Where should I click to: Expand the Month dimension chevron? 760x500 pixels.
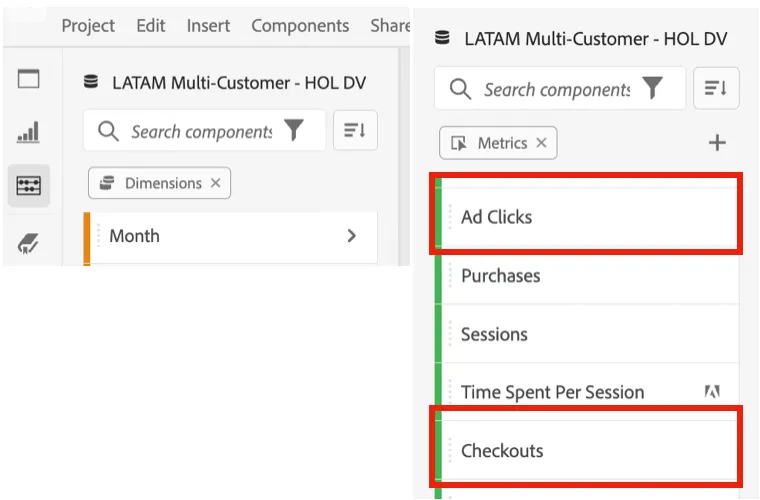pos(352,236)
